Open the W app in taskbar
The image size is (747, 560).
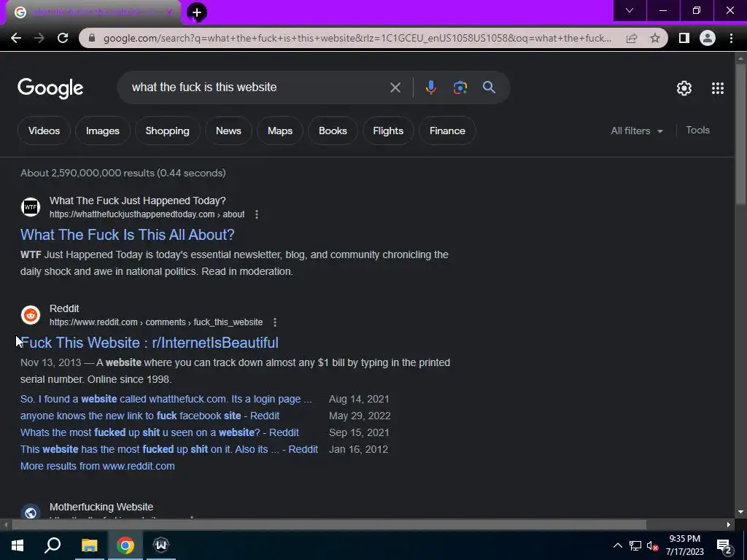pyautogui.click(x=161, y=545)
